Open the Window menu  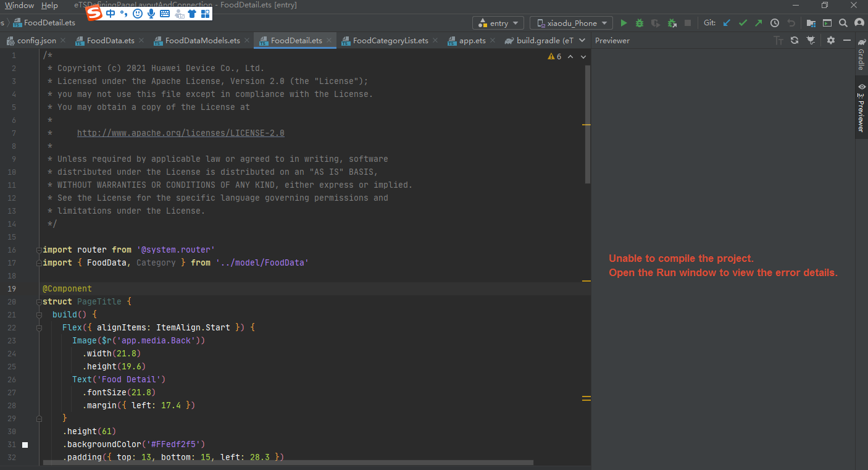(19, 5)
